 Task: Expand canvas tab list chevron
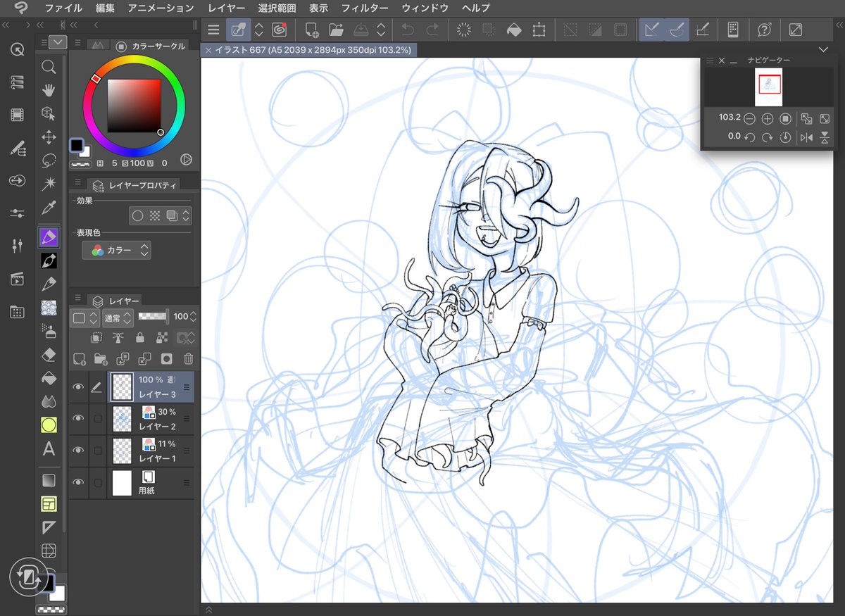pyautogui.click(x=823, y=50)
